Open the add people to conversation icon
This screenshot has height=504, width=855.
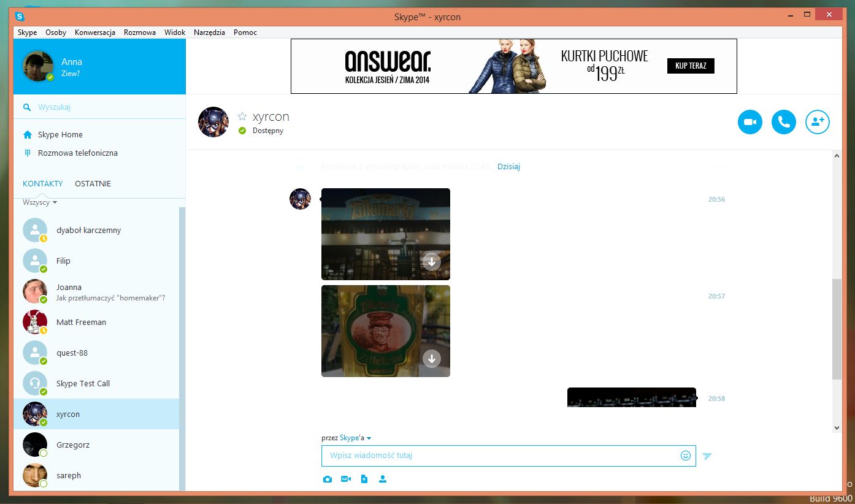[817, 122]
